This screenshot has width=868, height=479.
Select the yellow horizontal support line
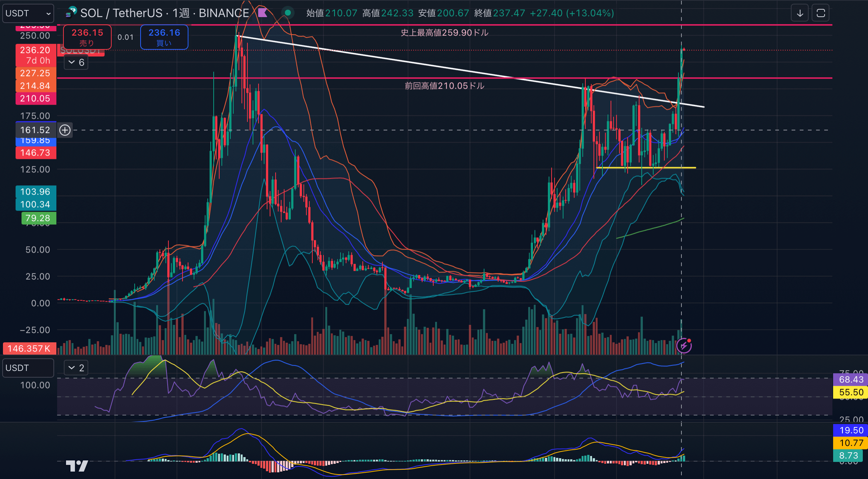point(646,168)
